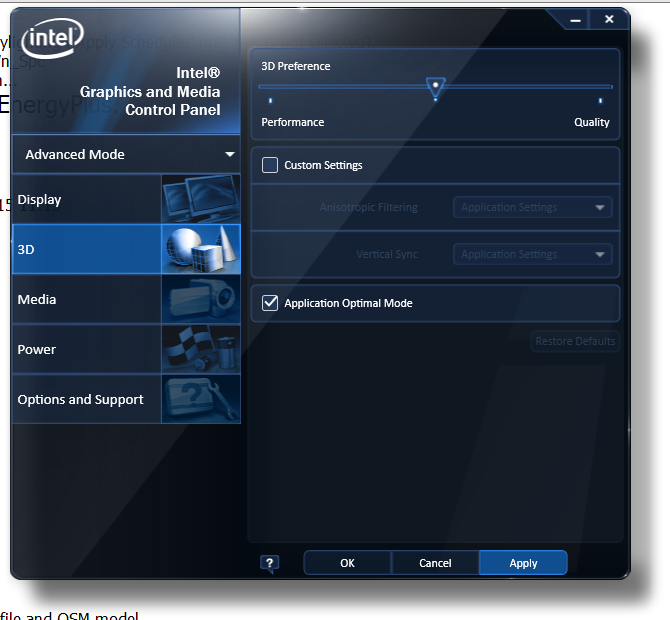Click the Performance label
The image size is (670, 620).
(293, 122)
